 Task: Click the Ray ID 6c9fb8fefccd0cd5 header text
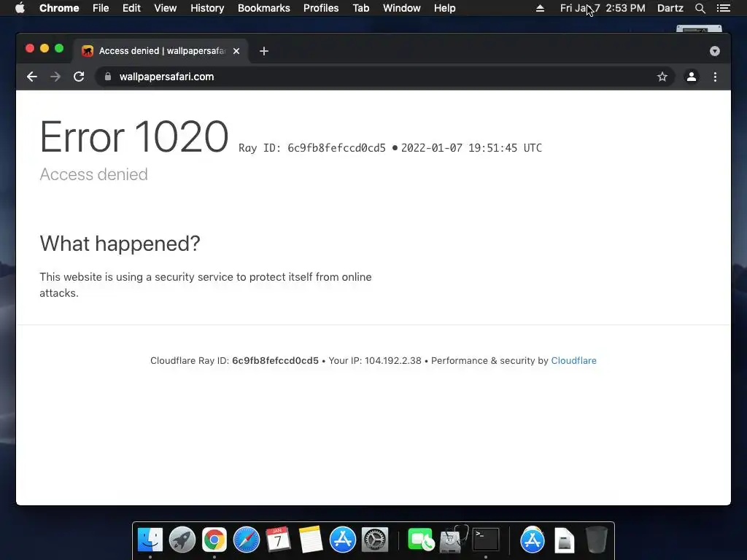pyautogui.click(x=312, y=148)
